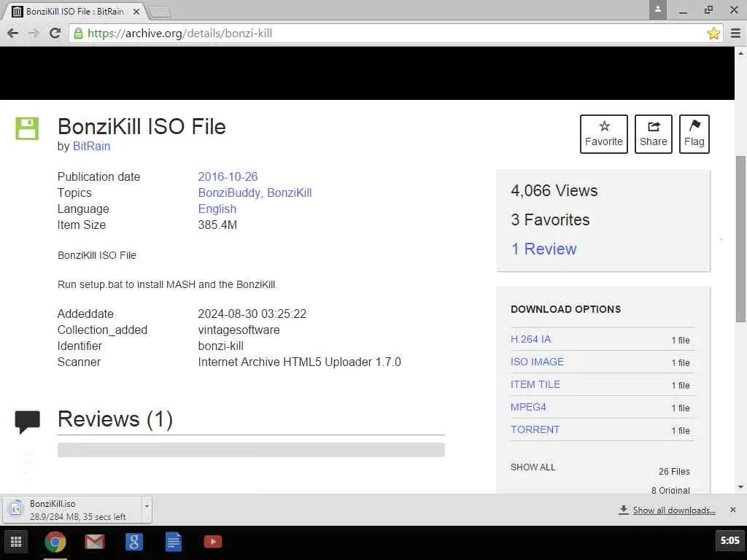Open the user profile button in title bar
747x560 pixels.
click(657, 9)
